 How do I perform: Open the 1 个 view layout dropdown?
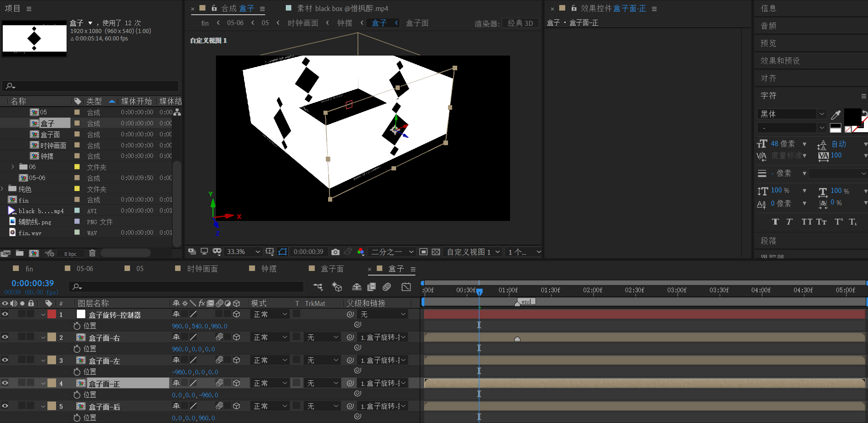524,252
